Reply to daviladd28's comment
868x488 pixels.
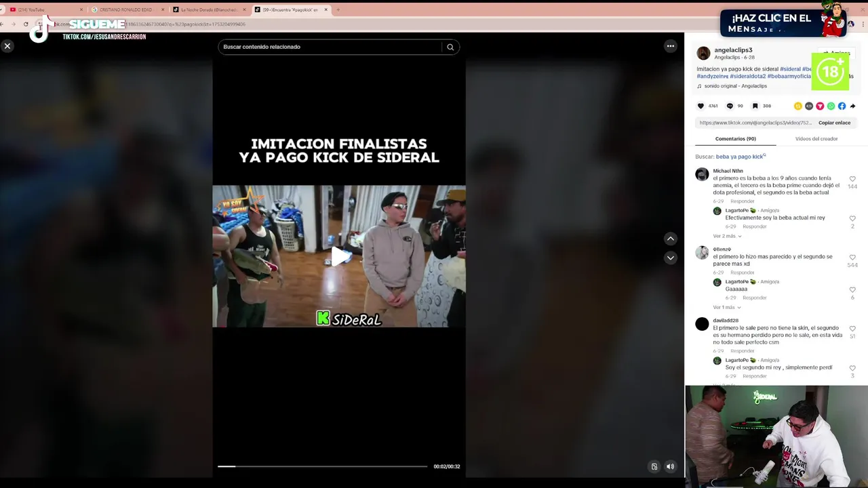point(743,351)
